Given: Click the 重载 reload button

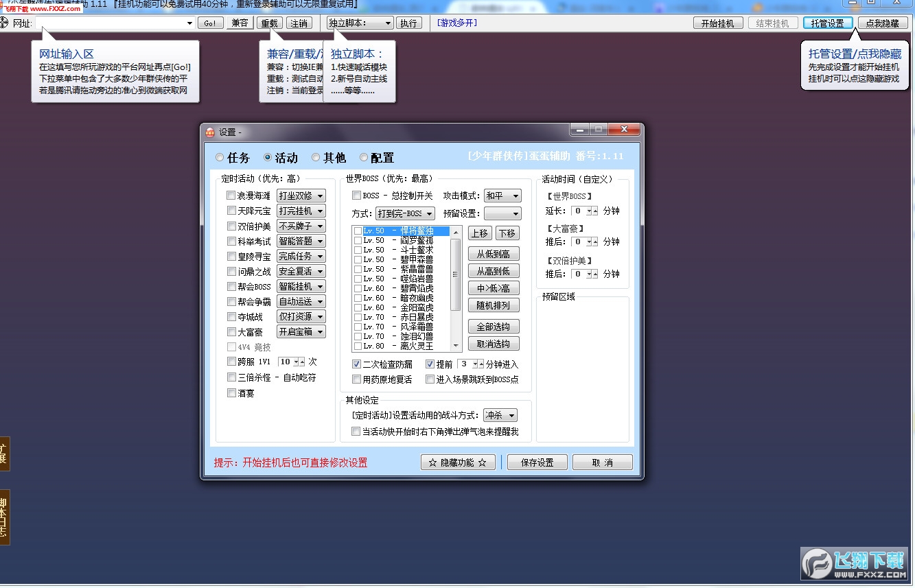Looking at the screenshot, I should coord(269,23).
